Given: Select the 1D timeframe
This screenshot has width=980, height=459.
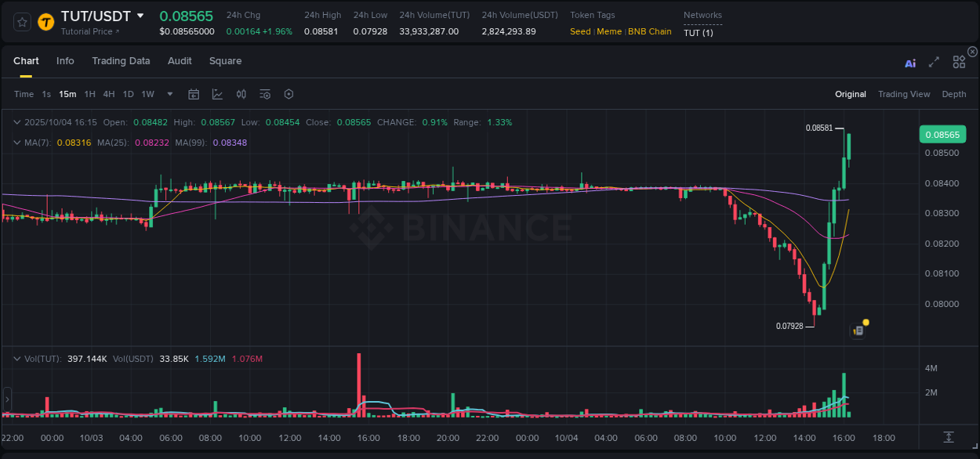Looking at the screenshot, I should [128, 94].
